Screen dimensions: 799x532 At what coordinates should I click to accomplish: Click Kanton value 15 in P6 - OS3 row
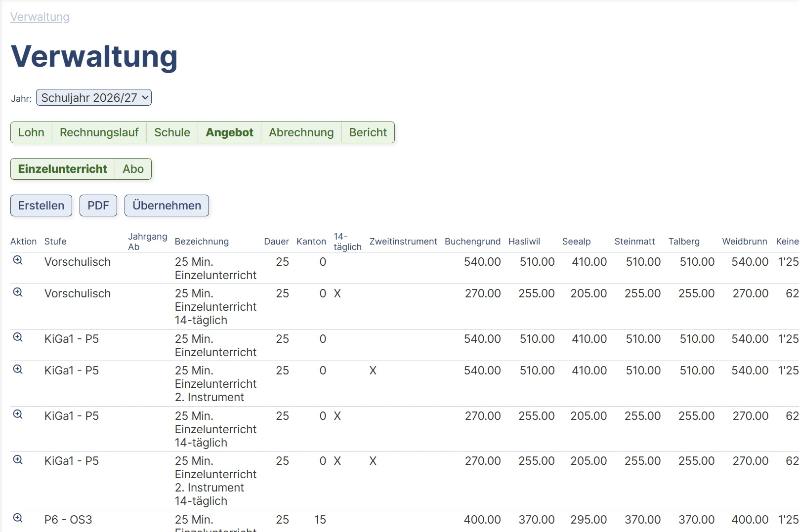[320, 520]
